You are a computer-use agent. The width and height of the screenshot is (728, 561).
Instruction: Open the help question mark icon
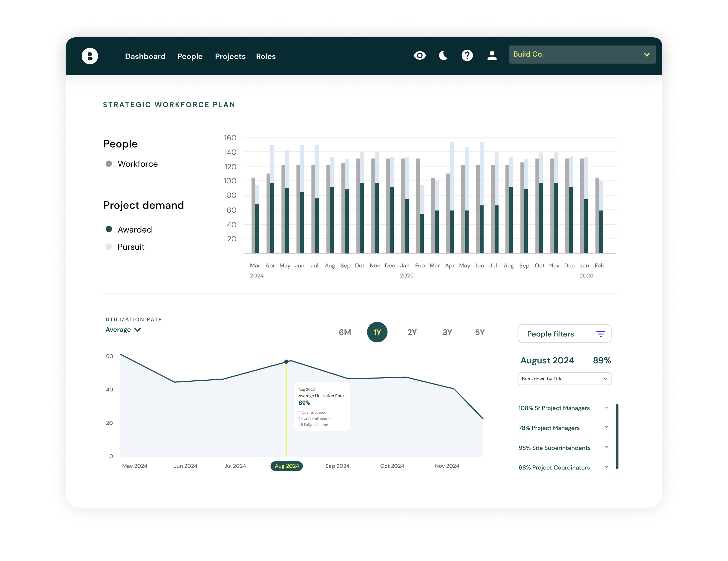click(467, 55)
